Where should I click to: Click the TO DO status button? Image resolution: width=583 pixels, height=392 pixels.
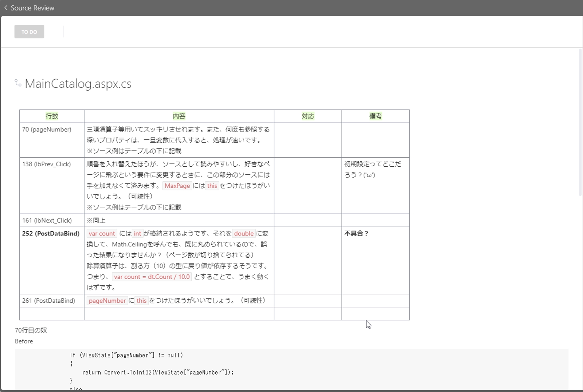[29, 32]
